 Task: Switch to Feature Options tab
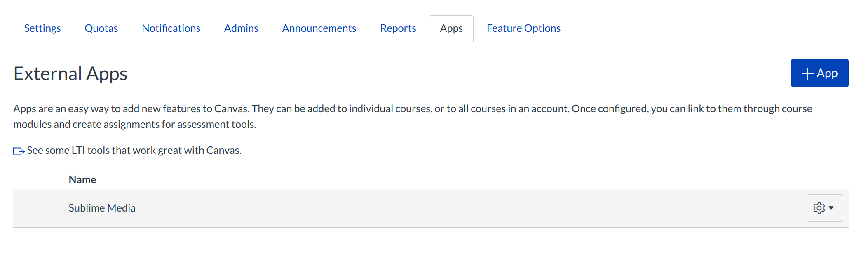pos(523,28)
